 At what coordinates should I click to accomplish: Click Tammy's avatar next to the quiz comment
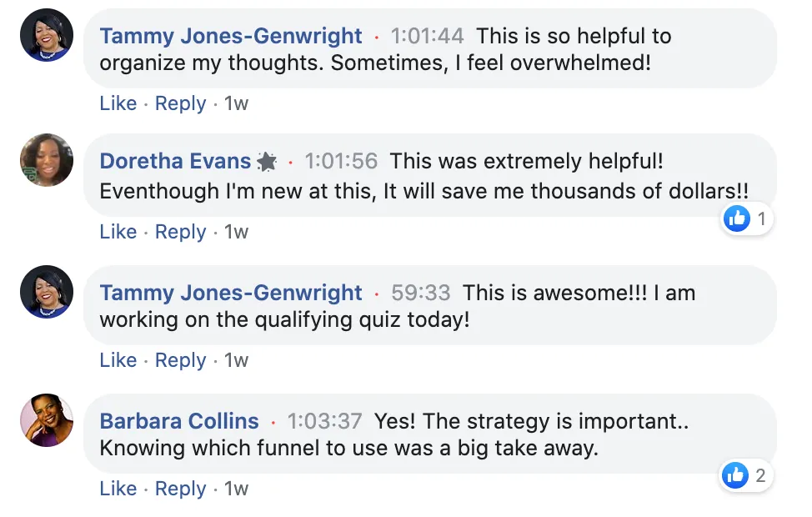[47, 292]
